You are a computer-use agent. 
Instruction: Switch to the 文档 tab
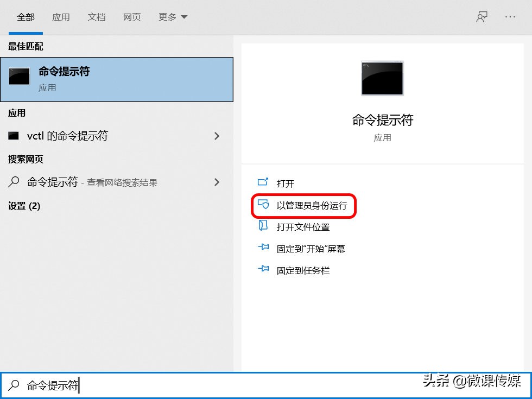click(x=97, y=17)
